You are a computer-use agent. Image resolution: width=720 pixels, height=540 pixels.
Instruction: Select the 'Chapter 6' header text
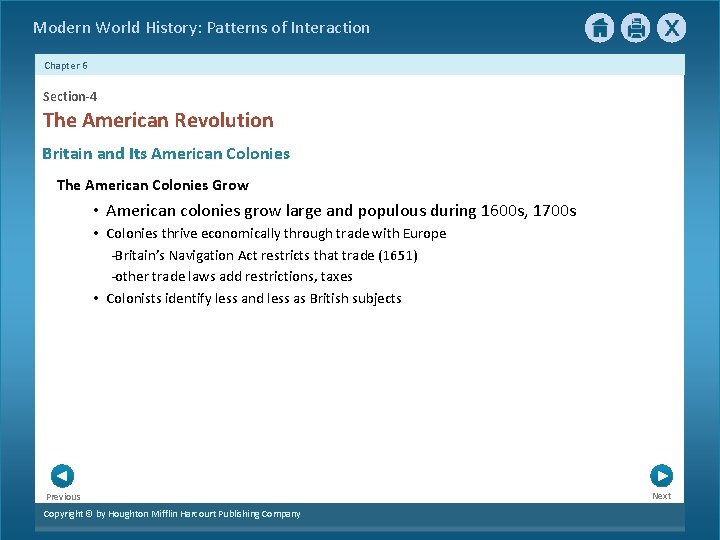[x=66, y=66]
